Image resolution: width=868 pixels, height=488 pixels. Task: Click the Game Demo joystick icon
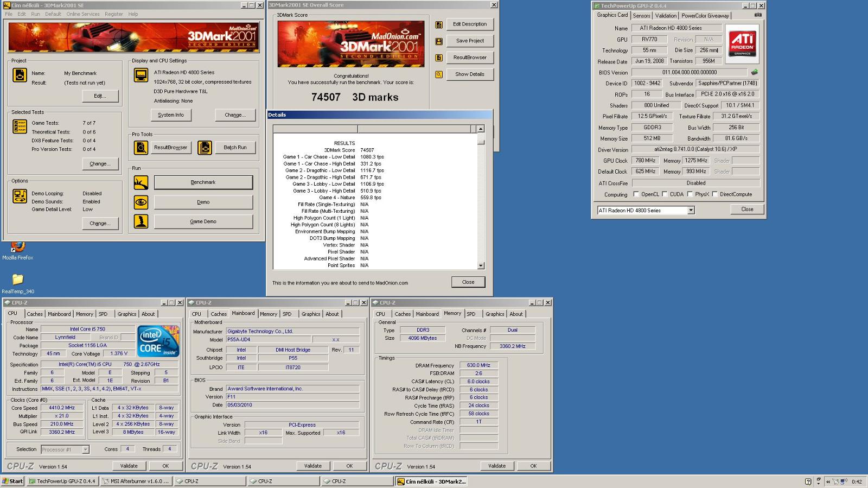point(141,221)
